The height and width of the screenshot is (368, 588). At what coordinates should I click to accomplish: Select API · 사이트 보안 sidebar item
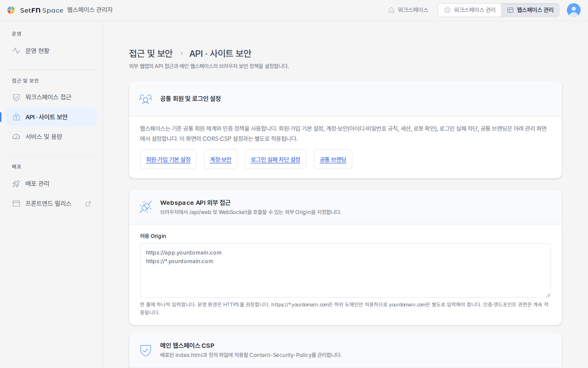click(51, 117)
